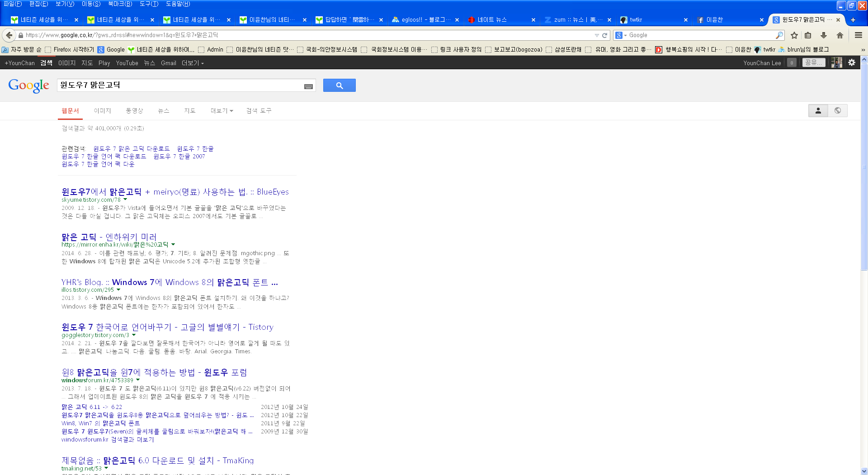
Task: Open Firefox hamburger menu
Action: pos(858,35)
